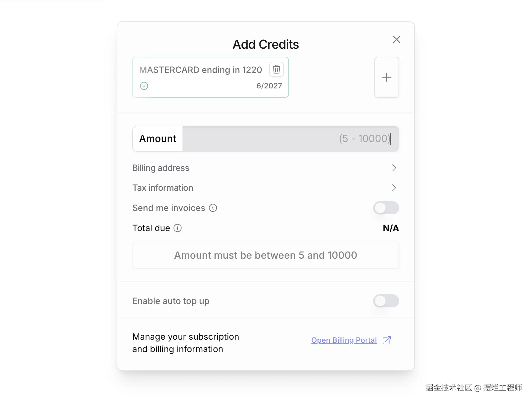Click the Amount must be between 5 and 10000 button
The height and width of the screenshot is (402, 532).
pos(265,255)
